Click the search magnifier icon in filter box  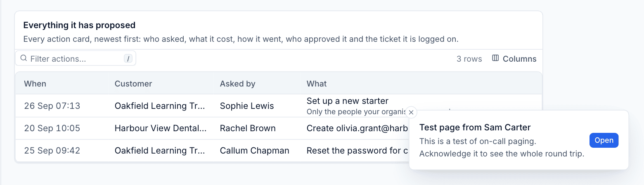(24, 58)
